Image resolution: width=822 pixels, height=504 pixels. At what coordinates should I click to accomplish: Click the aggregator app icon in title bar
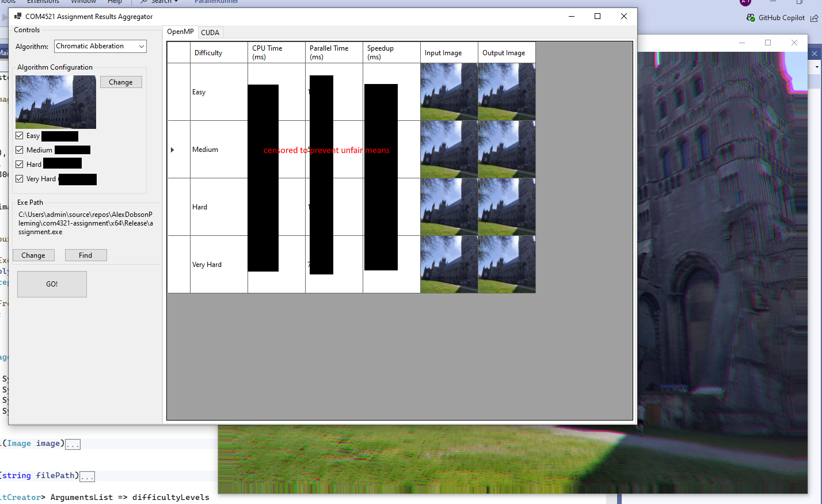coord(17,17)
